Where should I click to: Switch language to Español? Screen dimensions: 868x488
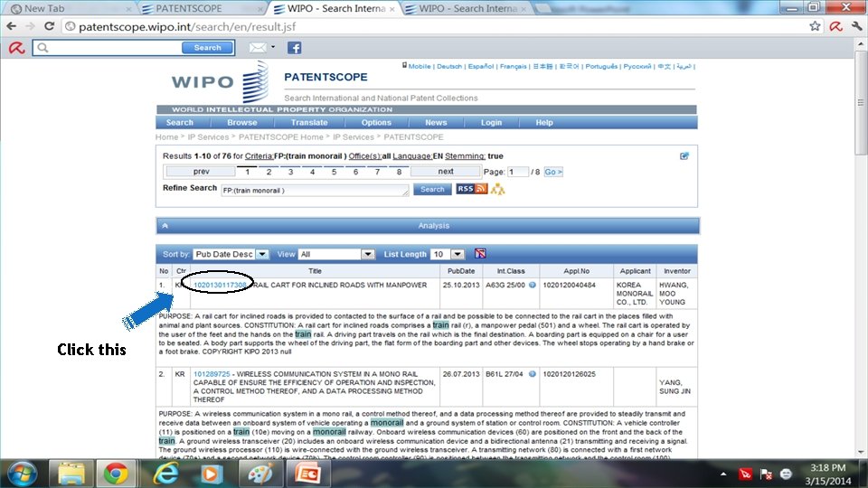[480, 66]
